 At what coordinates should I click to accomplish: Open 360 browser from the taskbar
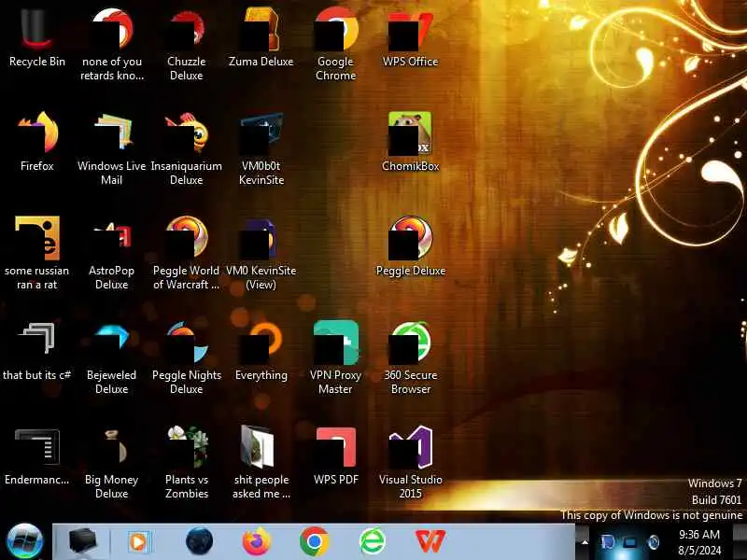tap(372, 541)
